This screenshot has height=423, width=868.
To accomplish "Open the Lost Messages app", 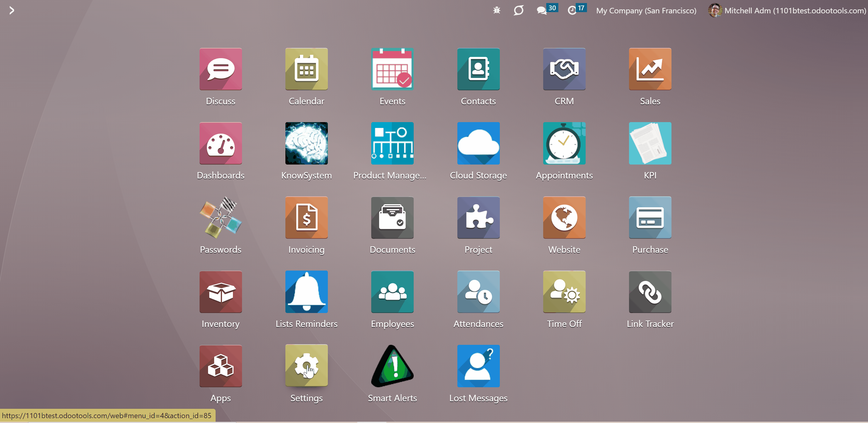I will [479, 366].
